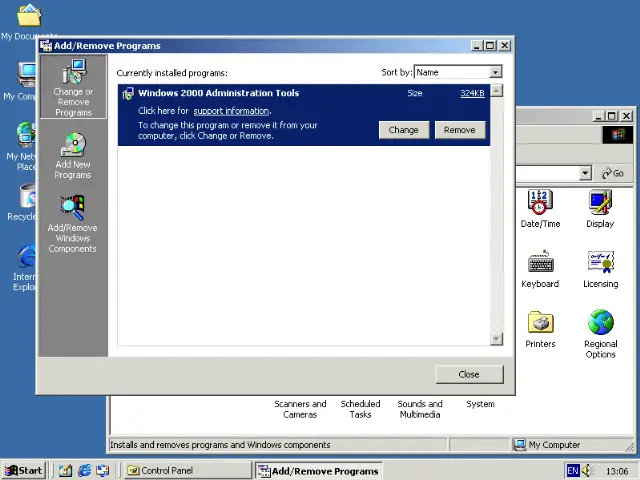Launch Internet Explorer from quick launch

[x=84, y=471]
